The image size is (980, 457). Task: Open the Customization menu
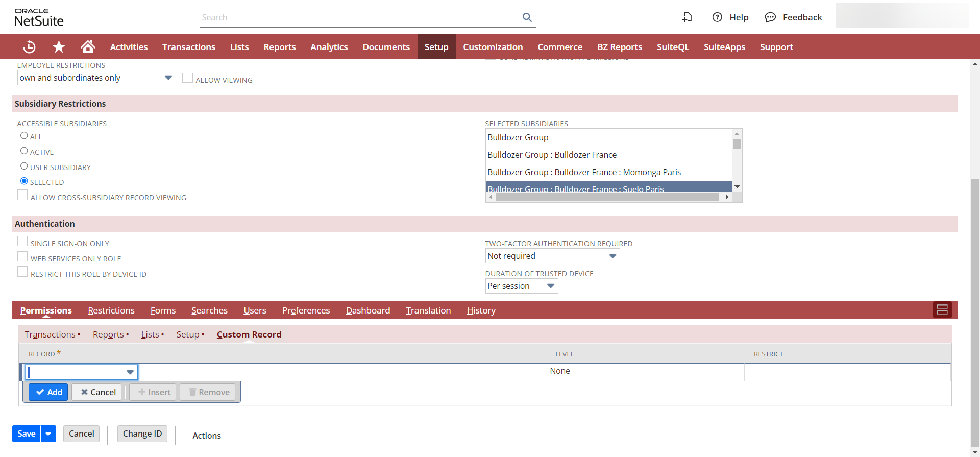coord(493,47)
